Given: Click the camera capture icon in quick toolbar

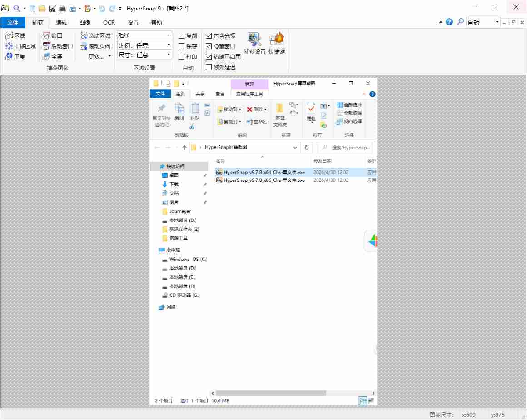Looking at the screenshot, I should pyautogui.click(x=5, y=8).
